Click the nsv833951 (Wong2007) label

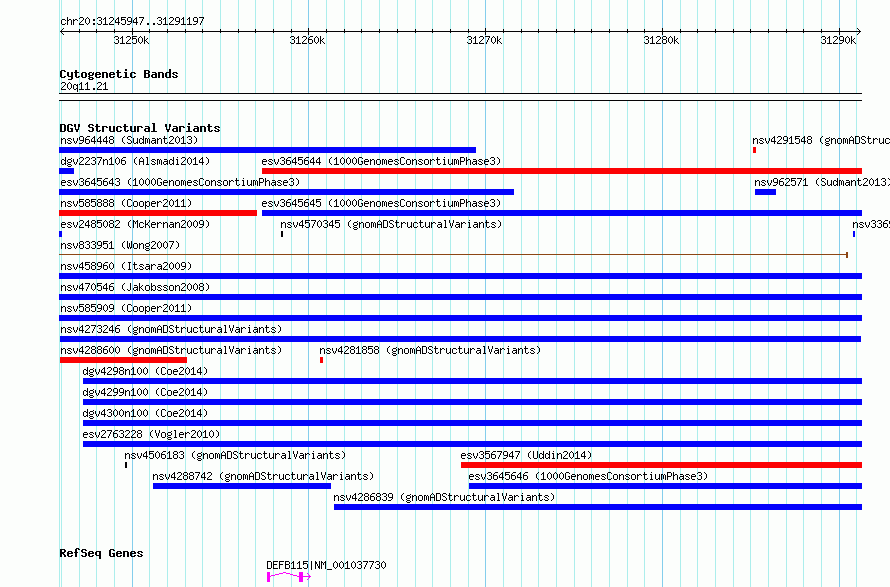120,245
